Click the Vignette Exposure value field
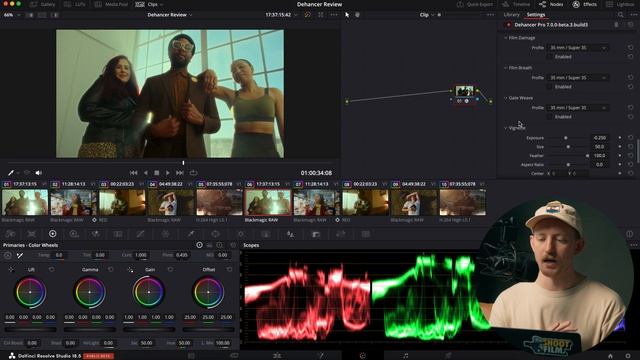640x360 pixels. (600, 138)
